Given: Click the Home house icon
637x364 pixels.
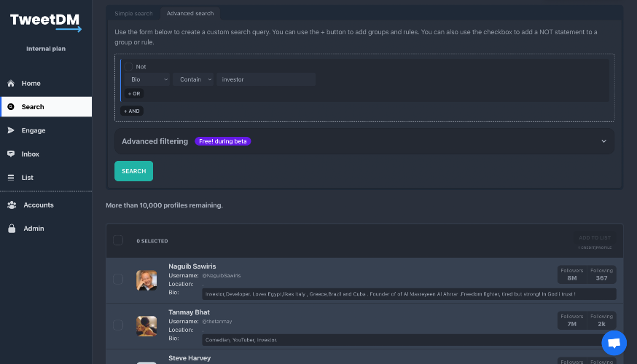Looking at the screenshot, I should (x=11, y=83).
